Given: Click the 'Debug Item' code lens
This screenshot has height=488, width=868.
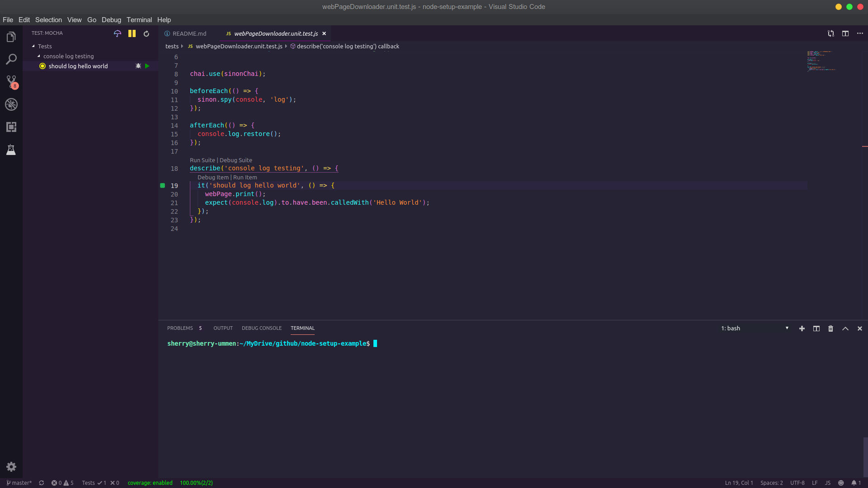Looking at the screenshot, I should pos(213,178).
